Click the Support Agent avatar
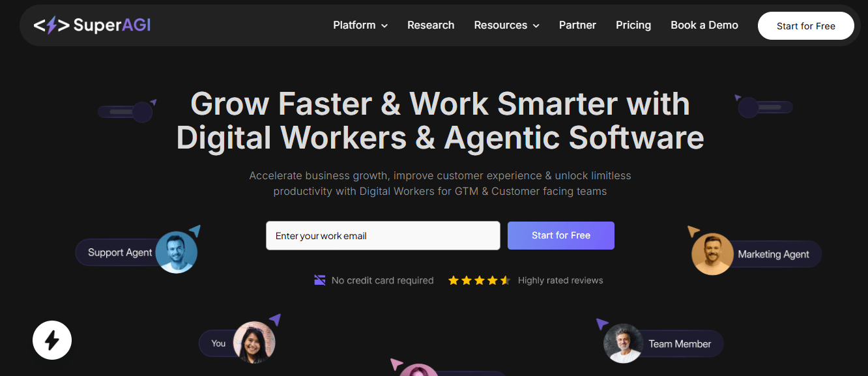Screen dimensions: 868x376 pos(177,252)
